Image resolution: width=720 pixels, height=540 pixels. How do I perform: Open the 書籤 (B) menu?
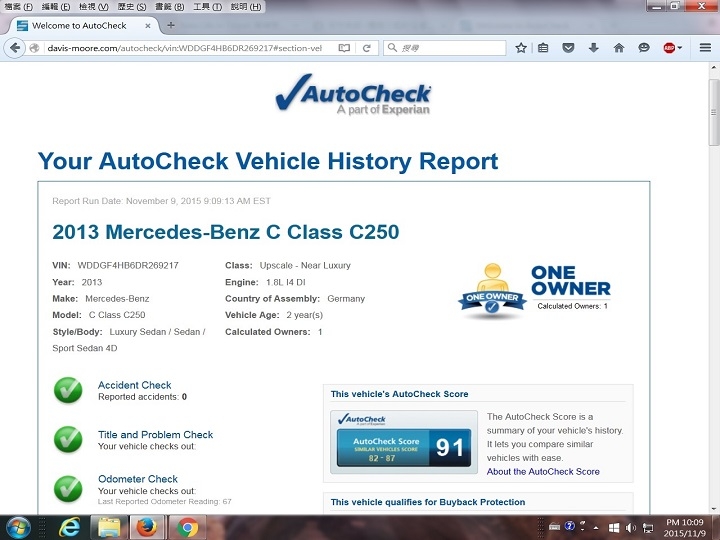coord(169,6)
